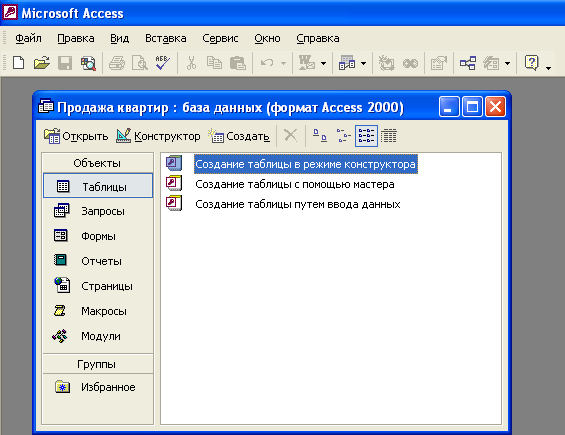Expand the Undo dropdown arrow
565x435 pixels.
pyautogui.click(x=283, y=64)
